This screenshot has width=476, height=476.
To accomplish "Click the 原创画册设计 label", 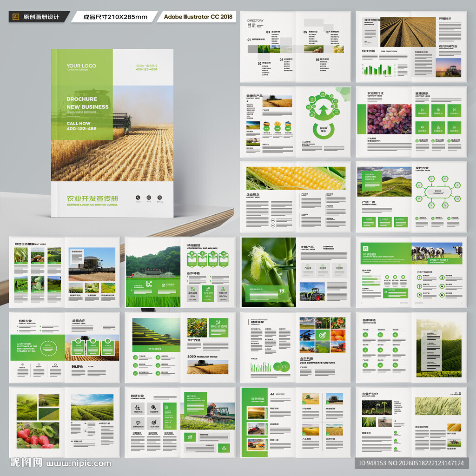I will [41, 17].
